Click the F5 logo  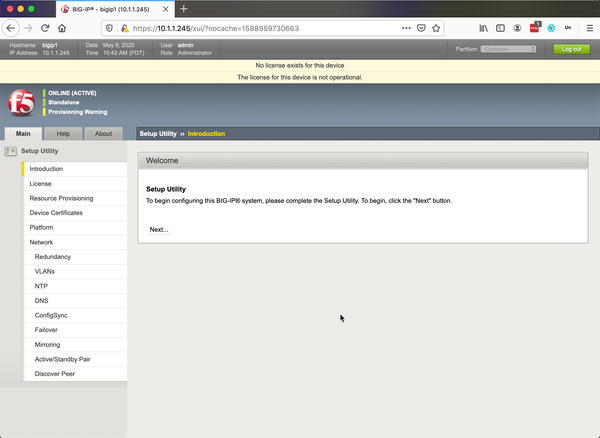[22, 103]
